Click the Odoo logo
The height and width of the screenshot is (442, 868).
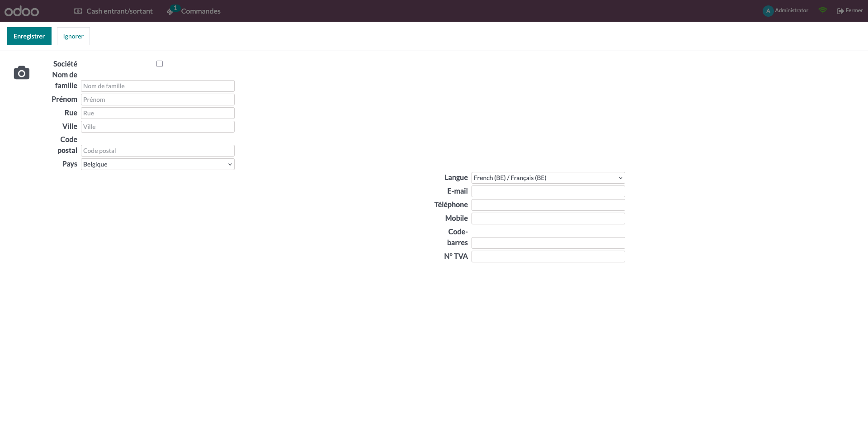(x=22, y=11)
